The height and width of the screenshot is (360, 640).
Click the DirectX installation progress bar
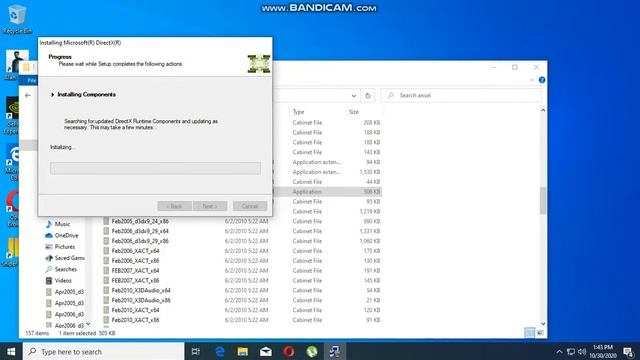[155, 168]
